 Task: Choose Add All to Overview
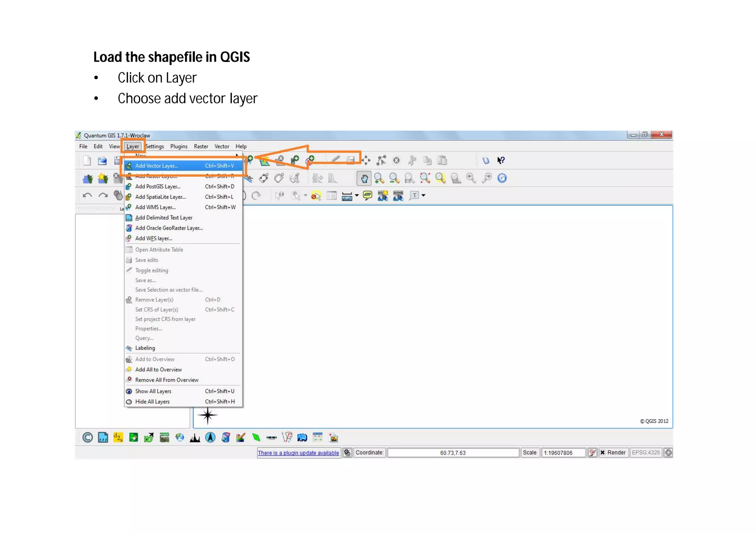183,370
